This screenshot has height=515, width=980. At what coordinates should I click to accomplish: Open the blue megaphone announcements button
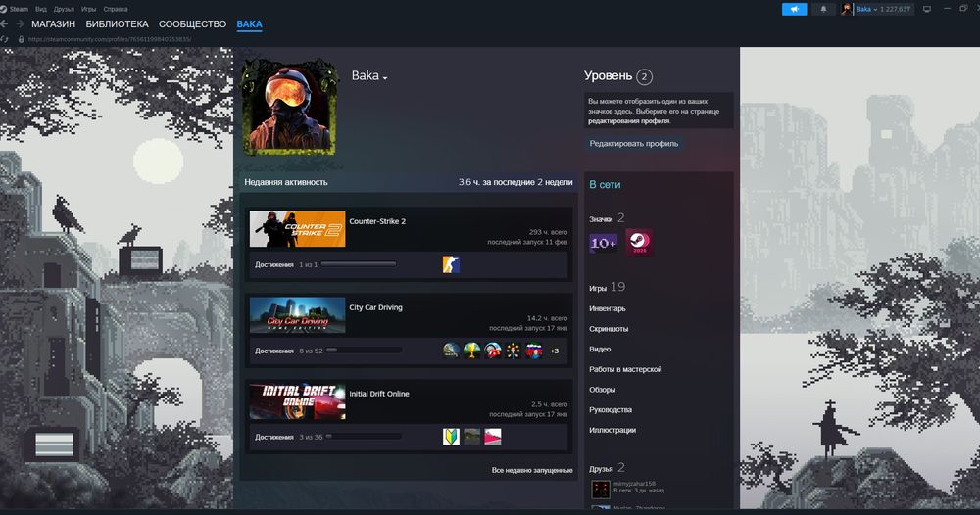[x=795, y=9]
